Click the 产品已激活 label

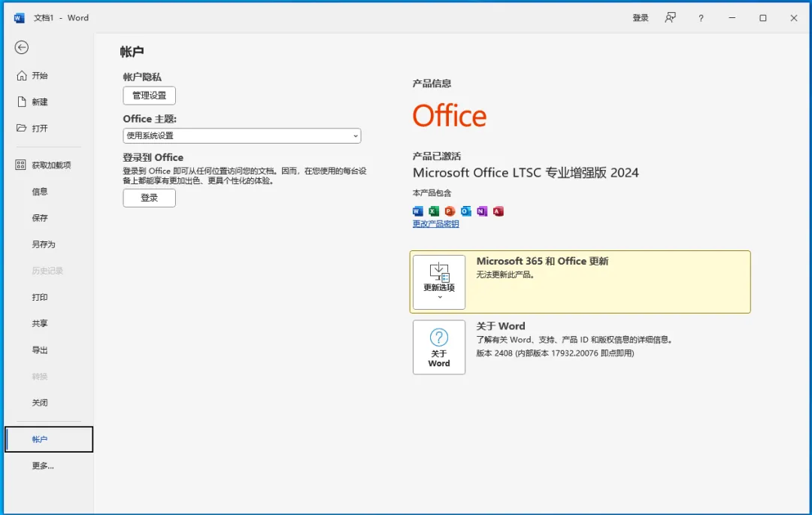tap(437, 156)
